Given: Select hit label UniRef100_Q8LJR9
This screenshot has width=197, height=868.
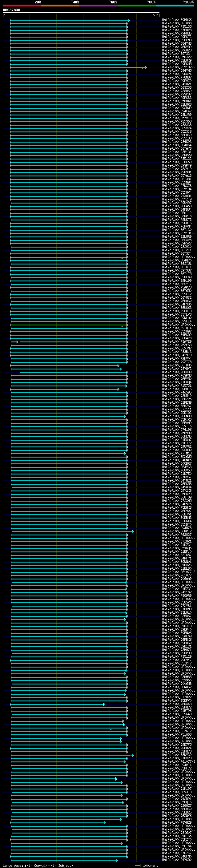Looking at the screenshot, I should [x=177, y=115].
